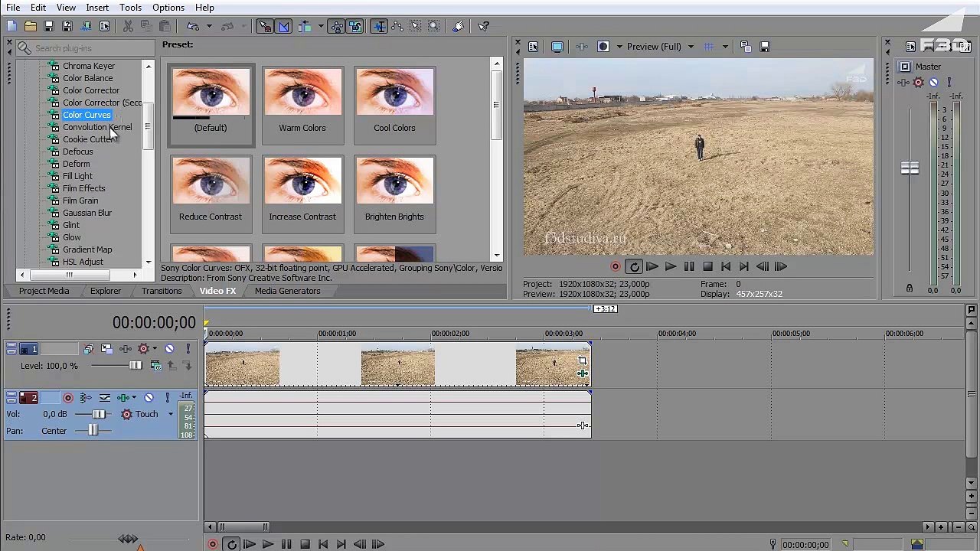
Task: Select the Normal Edit tool
Action: point(379,26)
